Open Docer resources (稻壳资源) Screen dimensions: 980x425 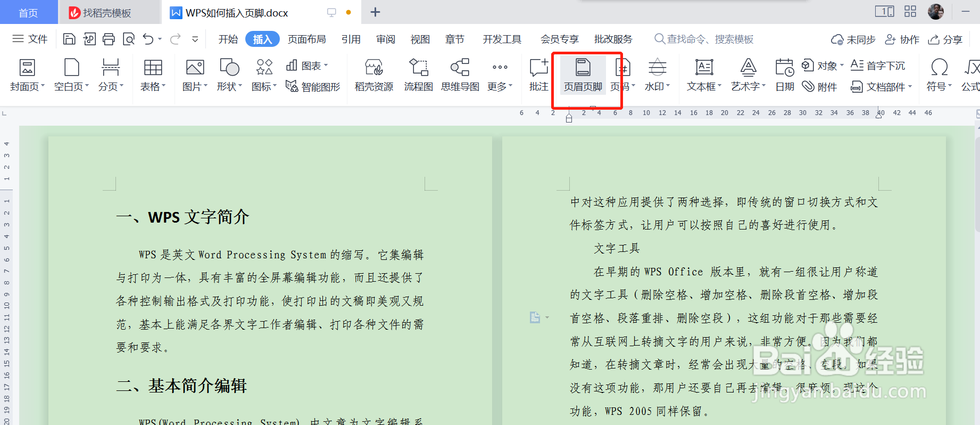[374, 75]
